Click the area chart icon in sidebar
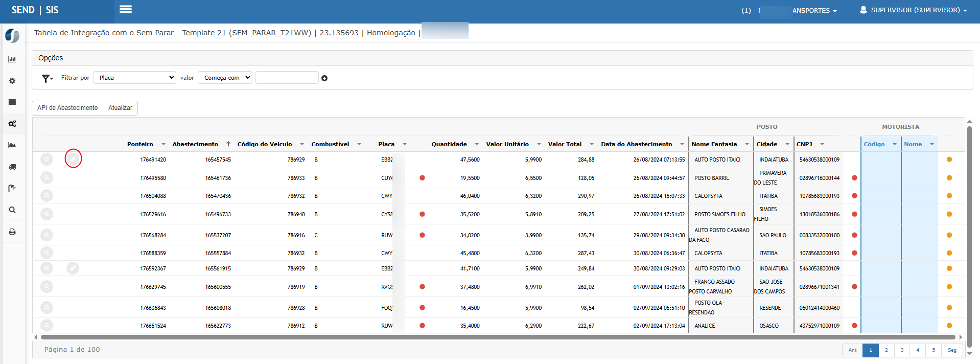The width and height of the screenshot is (980, 364). 12,145
